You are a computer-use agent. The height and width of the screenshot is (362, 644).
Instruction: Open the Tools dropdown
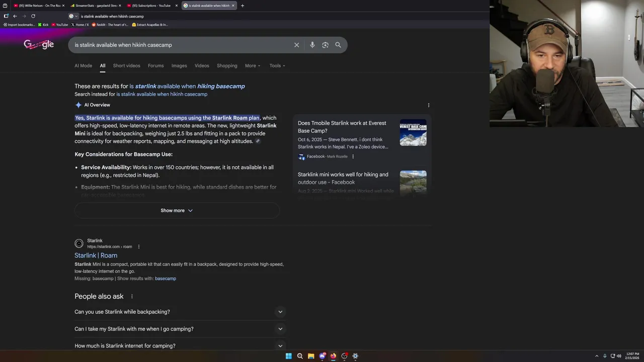277,66
